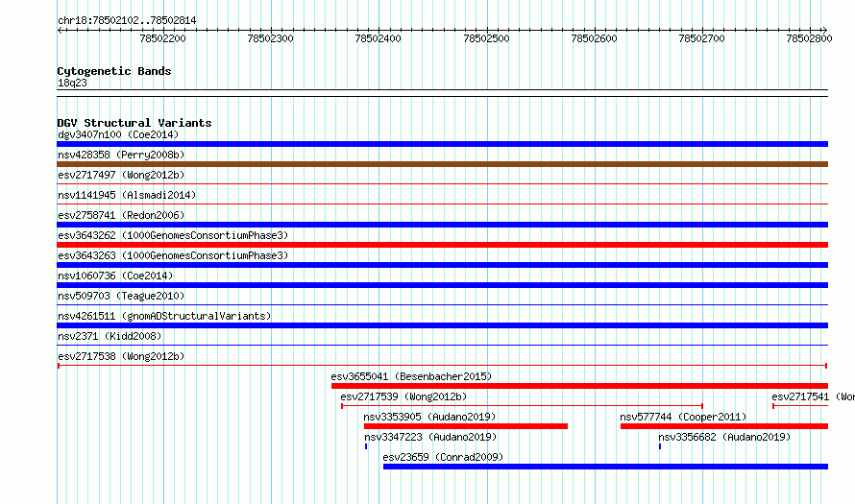Image resolution: width=855 pixels, height=504 pixels.
Task: Click the esv2758741 (Redon2006) label
Action: [x=121, y=215]
